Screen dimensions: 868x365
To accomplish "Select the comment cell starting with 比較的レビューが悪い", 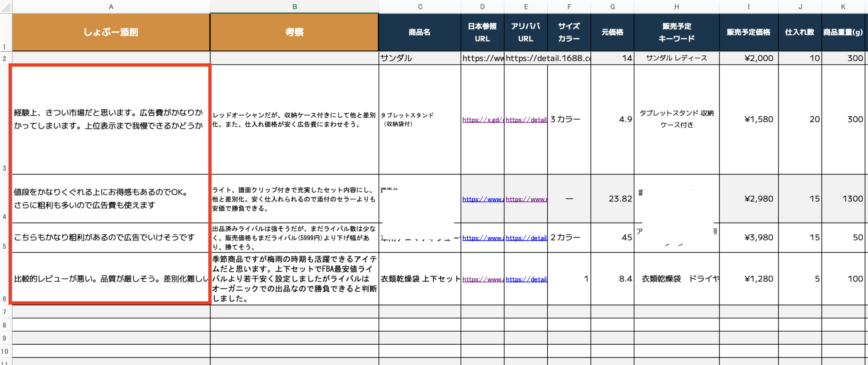I will [111, 279].
